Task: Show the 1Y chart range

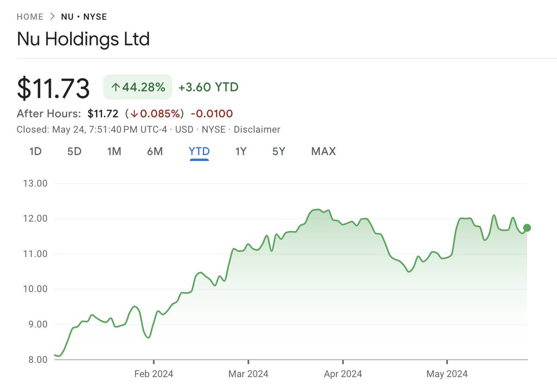Action: (x=240, y=151)
